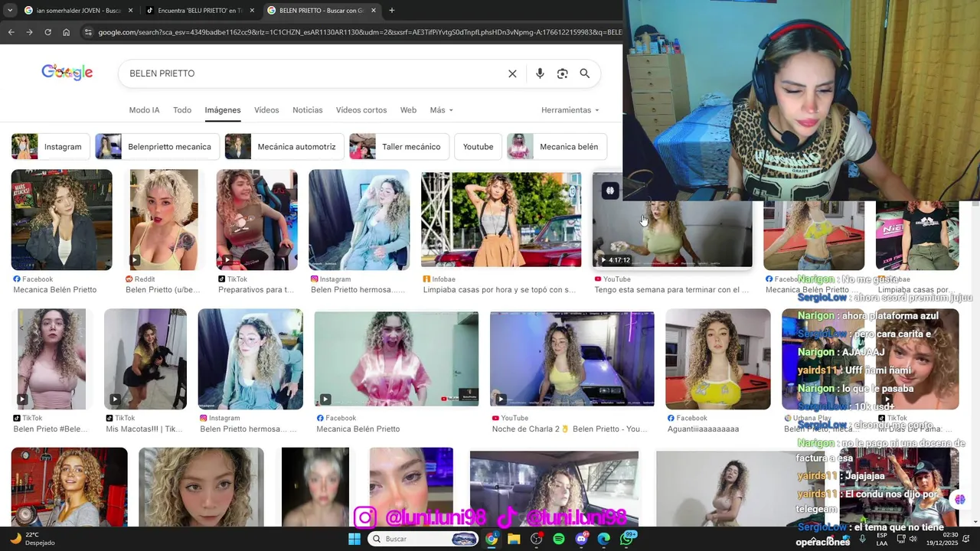Open the Chrome home page
Image resolution: width=980 pixels, height=551 pixels.
(67, 32)
